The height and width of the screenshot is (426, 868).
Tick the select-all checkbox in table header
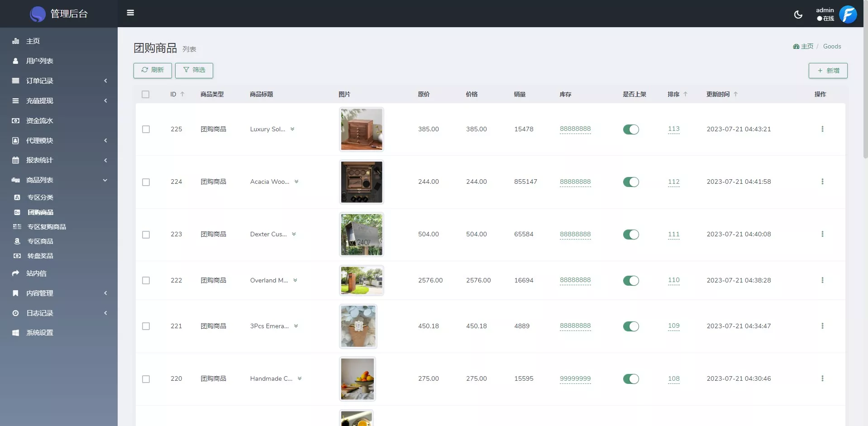(145, 94)
